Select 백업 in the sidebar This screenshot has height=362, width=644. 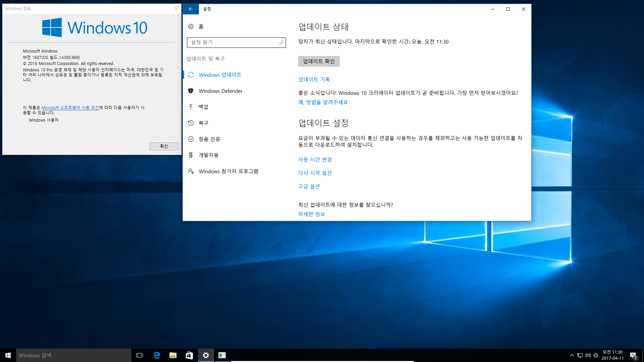coord(203,107)
